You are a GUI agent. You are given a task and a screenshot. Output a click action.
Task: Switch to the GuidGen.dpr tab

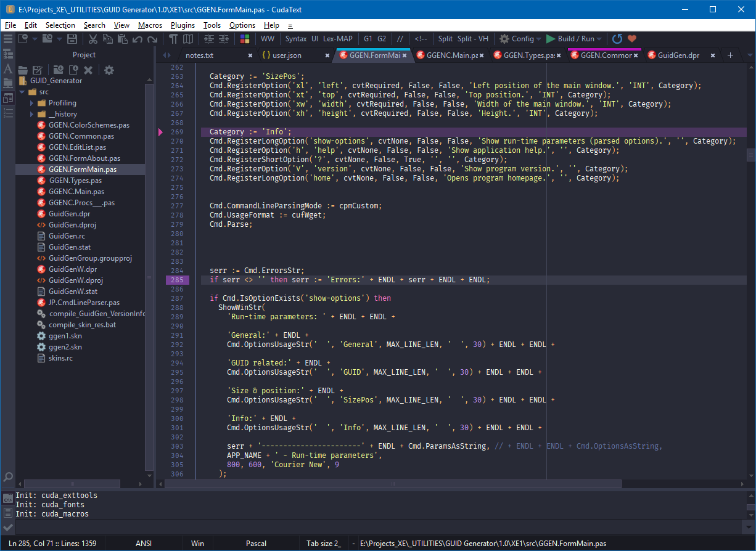pyautogui.click(x=678, y=55)
